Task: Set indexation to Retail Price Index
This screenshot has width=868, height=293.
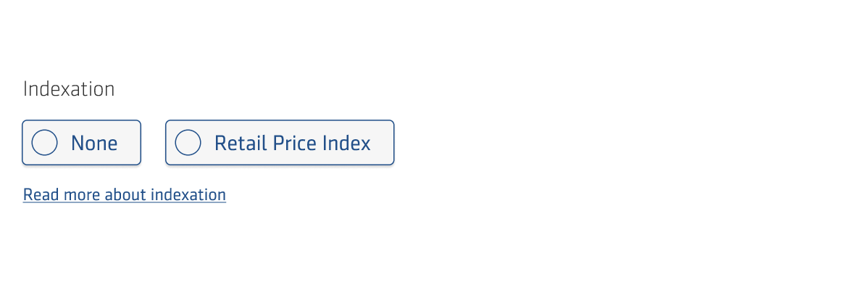Action: [280, 143]
